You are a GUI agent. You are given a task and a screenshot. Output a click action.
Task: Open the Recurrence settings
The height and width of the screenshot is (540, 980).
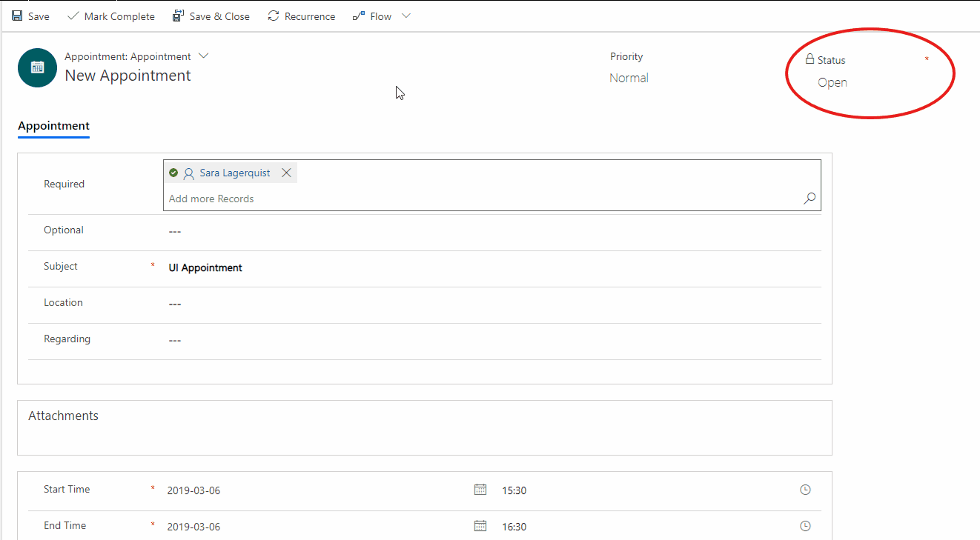(301, 16)
